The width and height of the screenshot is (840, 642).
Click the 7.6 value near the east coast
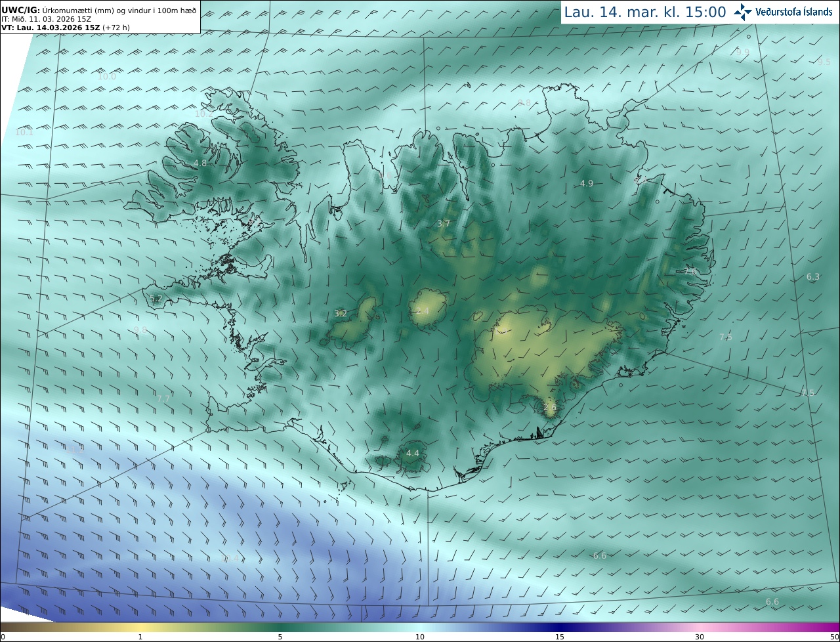(x=690, y=271)
